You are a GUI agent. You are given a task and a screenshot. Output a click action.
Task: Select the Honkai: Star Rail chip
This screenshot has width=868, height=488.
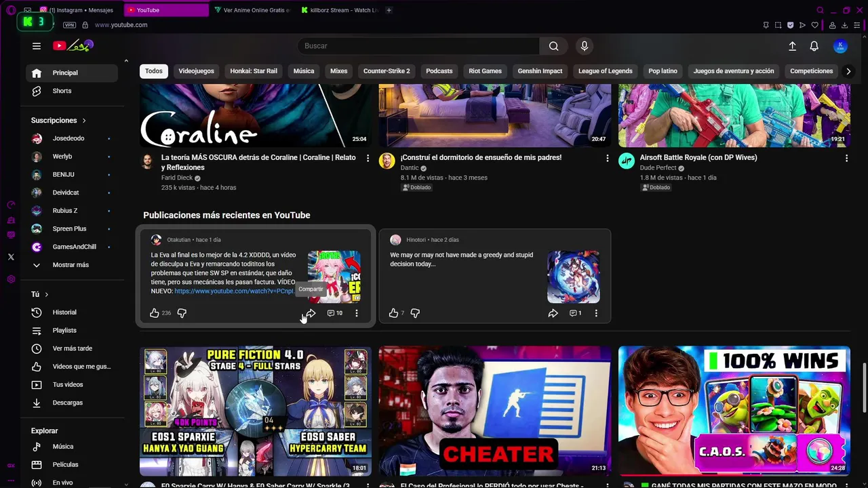coord(254,71)
